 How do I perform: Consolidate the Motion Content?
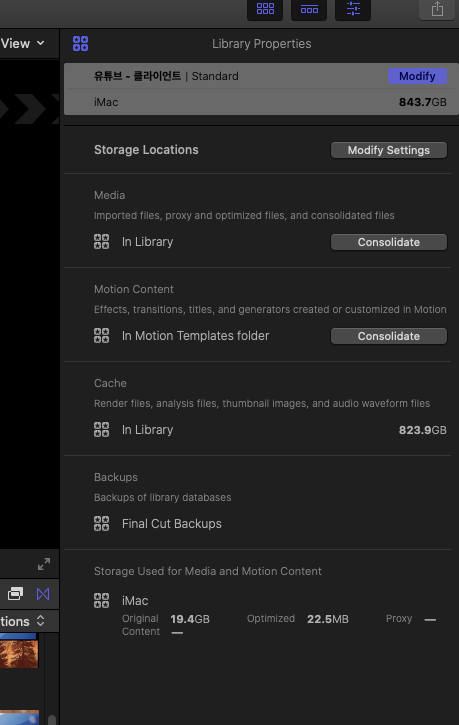pos(389,336)
